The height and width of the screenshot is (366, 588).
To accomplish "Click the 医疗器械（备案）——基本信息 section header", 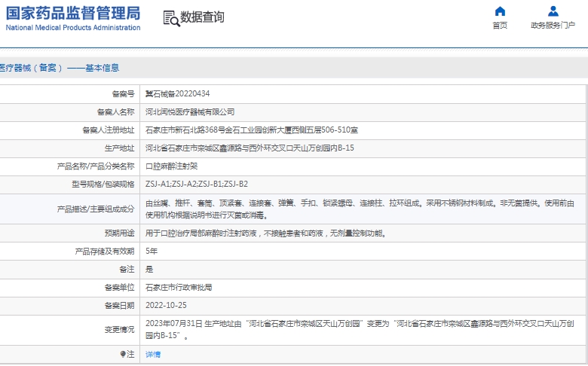I will [x=60, y=68].
